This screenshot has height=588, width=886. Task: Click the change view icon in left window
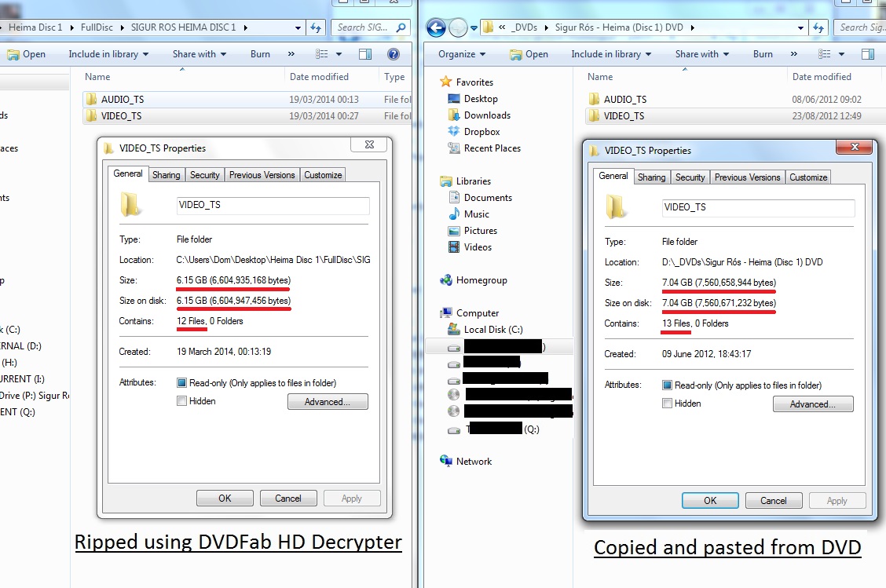pyautogui.click(x=321, y=54)
